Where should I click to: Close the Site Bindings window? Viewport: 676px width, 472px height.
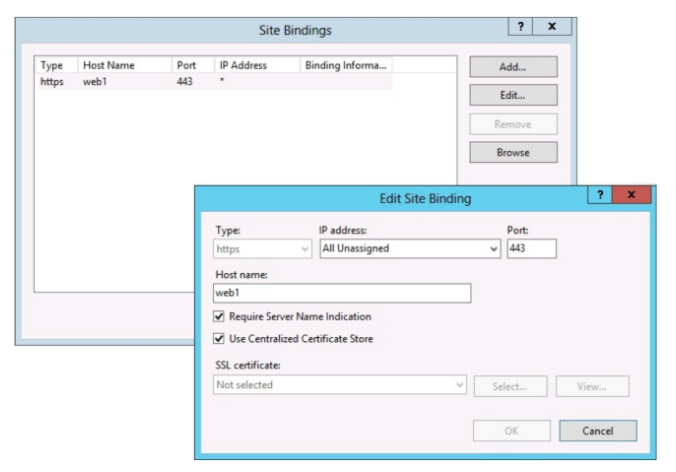coord(552,26)
